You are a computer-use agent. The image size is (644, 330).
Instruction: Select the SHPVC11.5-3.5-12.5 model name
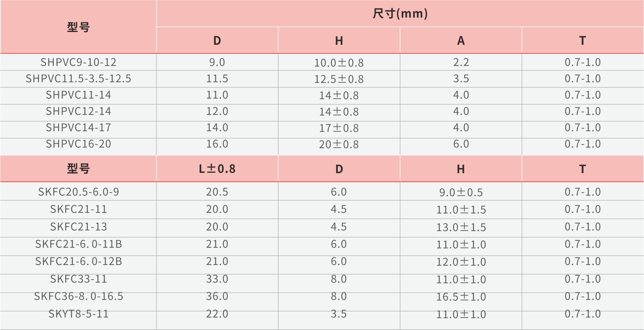tap(78, 79)
